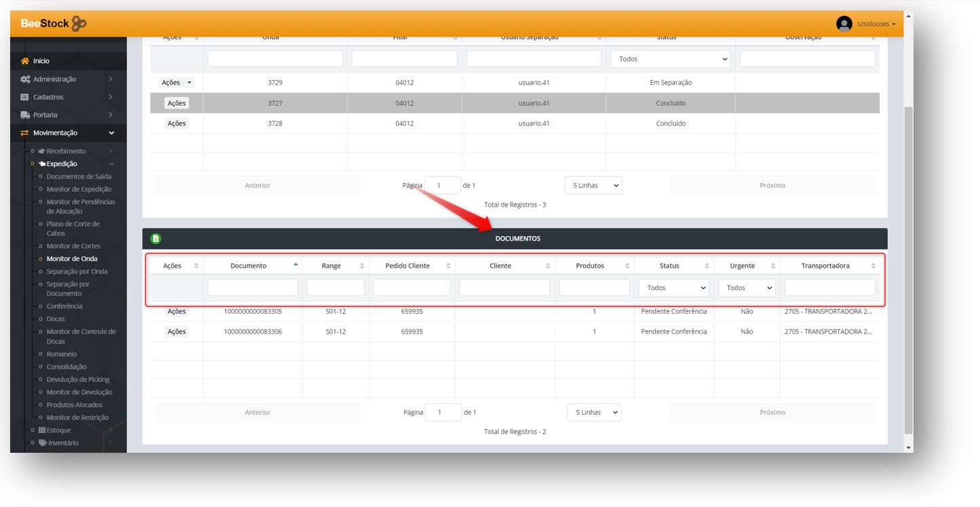Click the green Excel export icon
Image resolution: width=980 pixels, height=507 pixels.
pyautogui.click(x=156, y=239)
